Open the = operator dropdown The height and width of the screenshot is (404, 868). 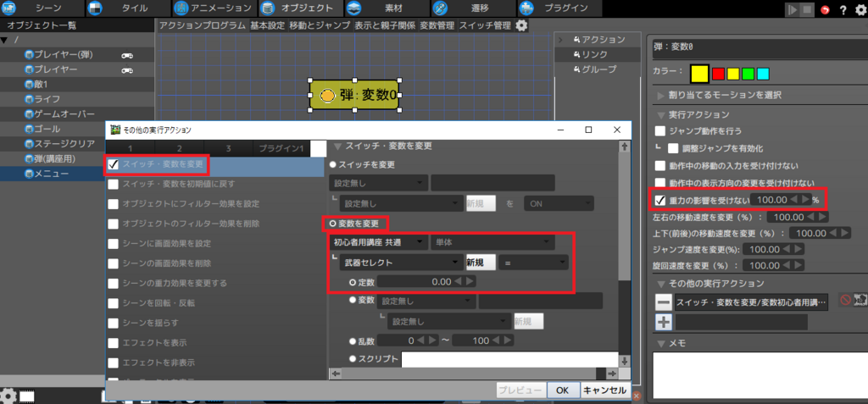(534, 263)
